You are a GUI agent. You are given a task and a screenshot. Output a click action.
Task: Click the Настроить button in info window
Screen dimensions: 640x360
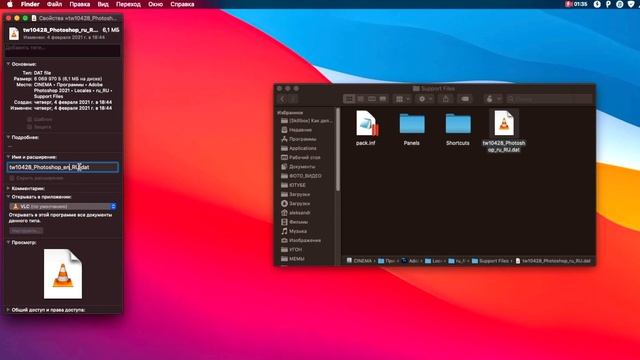point(26,231)
